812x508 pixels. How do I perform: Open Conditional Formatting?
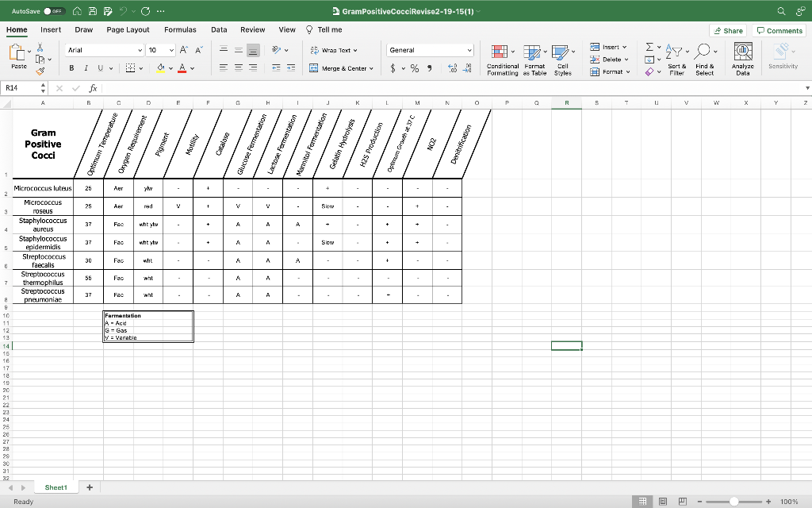[502, 60]
